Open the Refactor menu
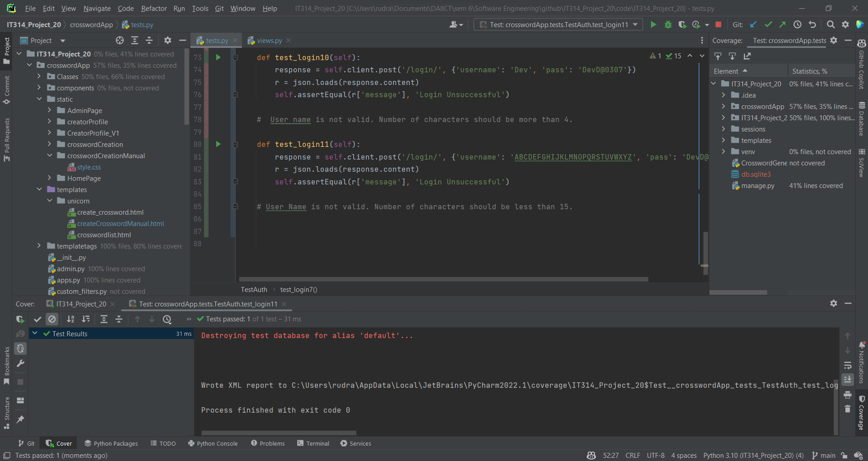 154,8
